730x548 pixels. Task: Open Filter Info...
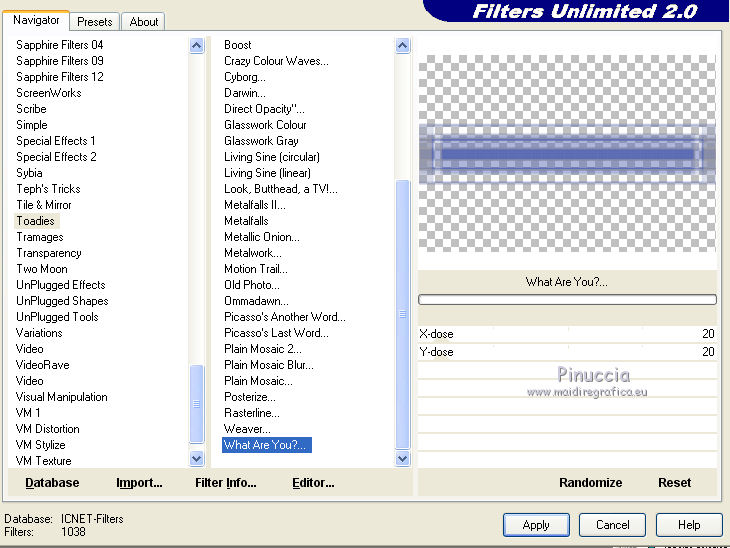coord(226,483)
